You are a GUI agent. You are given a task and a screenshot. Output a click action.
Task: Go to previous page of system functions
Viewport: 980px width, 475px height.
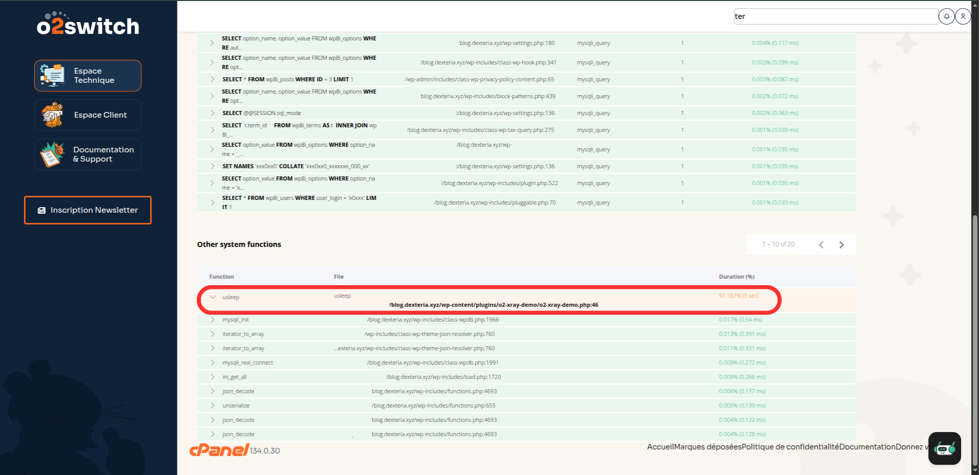[x=821, y=245]
